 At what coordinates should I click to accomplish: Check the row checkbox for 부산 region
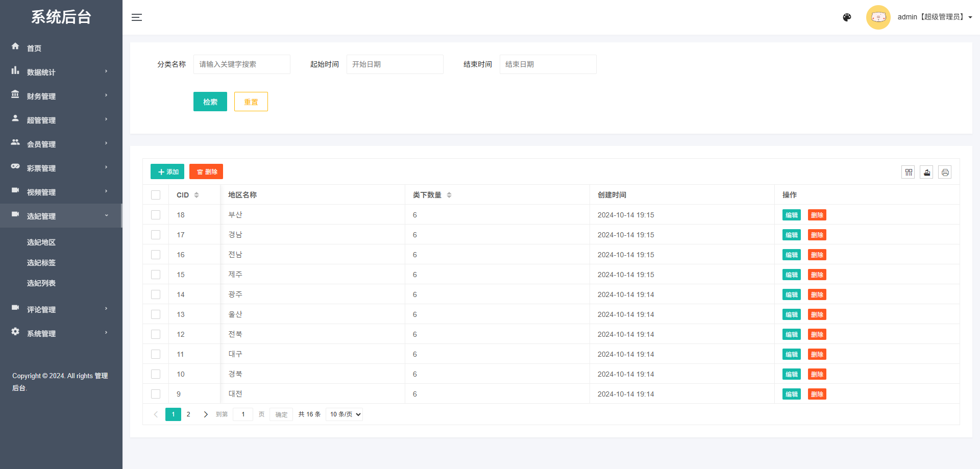coord(156,215)
